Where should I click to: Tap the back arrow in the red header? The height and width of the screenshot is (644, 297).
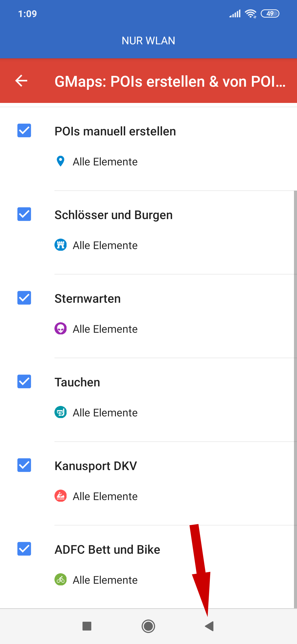21,81
